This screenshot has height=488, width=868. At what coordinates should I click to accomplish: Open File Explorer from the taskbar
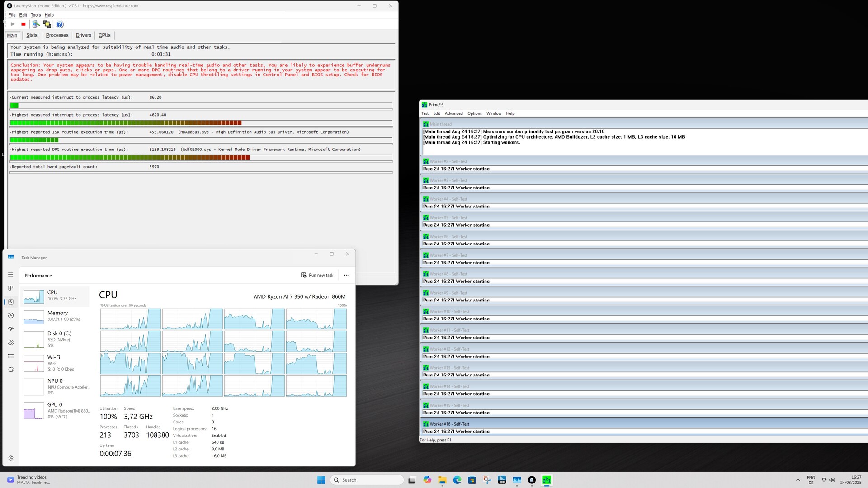(442, 480)
